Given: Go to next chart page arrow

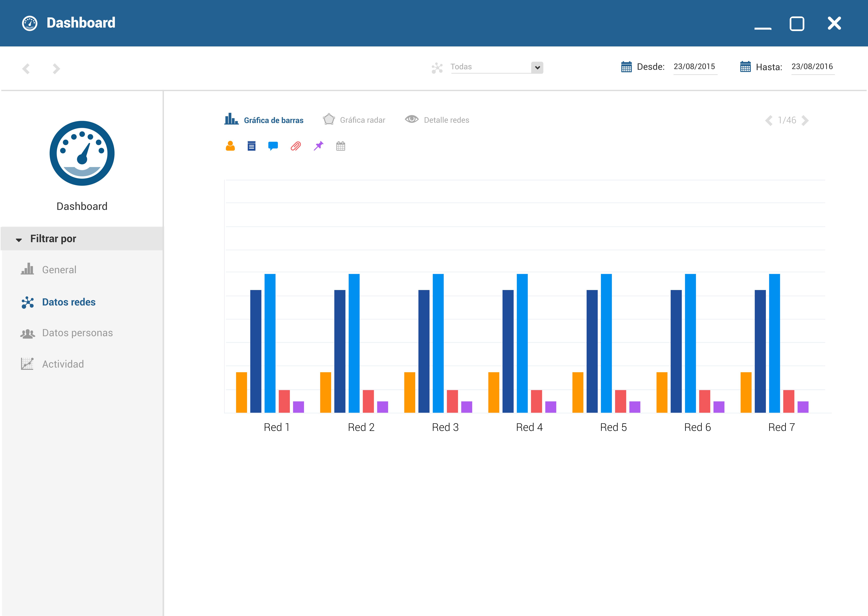Looking at the screenshot, I should tap(805, 121).
